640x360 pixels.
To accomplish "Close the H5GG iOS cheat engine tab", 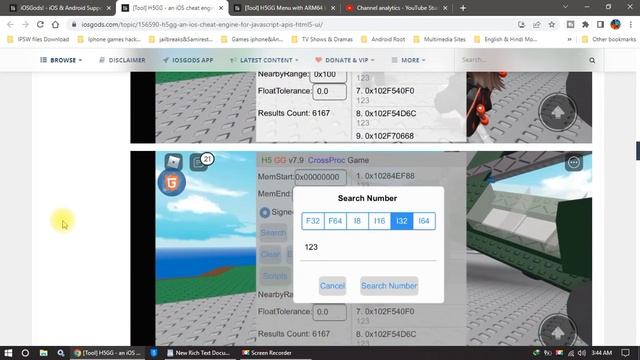I will (221, 8).
